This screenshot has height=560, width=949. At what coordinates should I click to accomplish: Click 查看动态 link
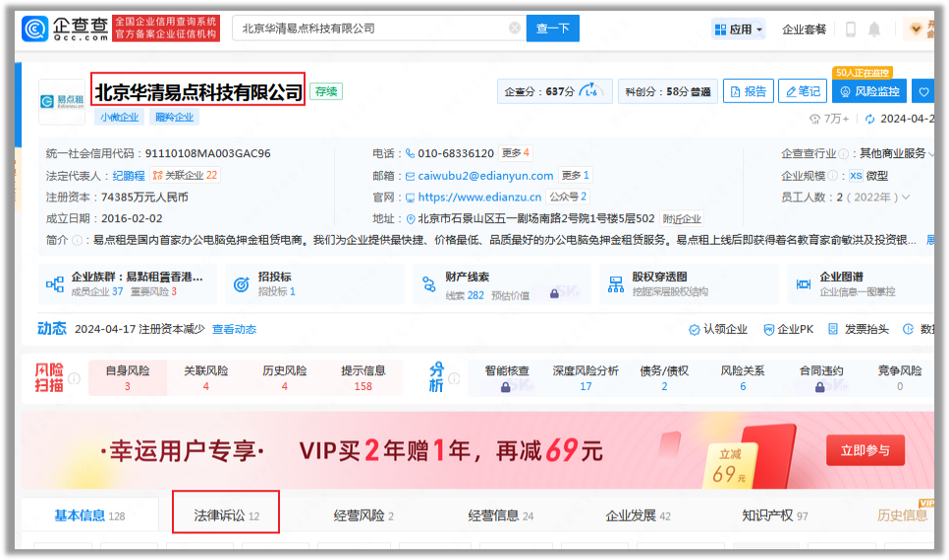234,329
